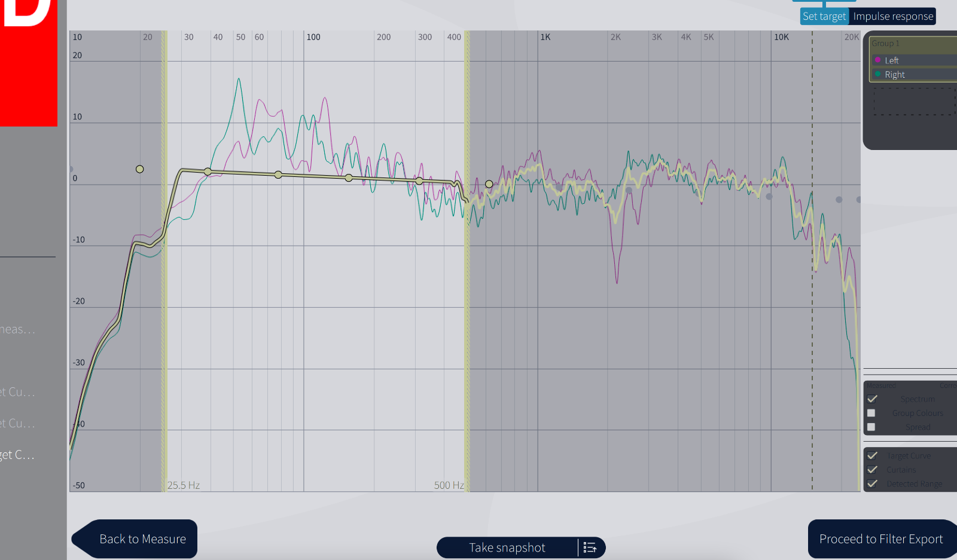
Task: Click the target curve point near 300 Hz
Action: coord(419,180)
